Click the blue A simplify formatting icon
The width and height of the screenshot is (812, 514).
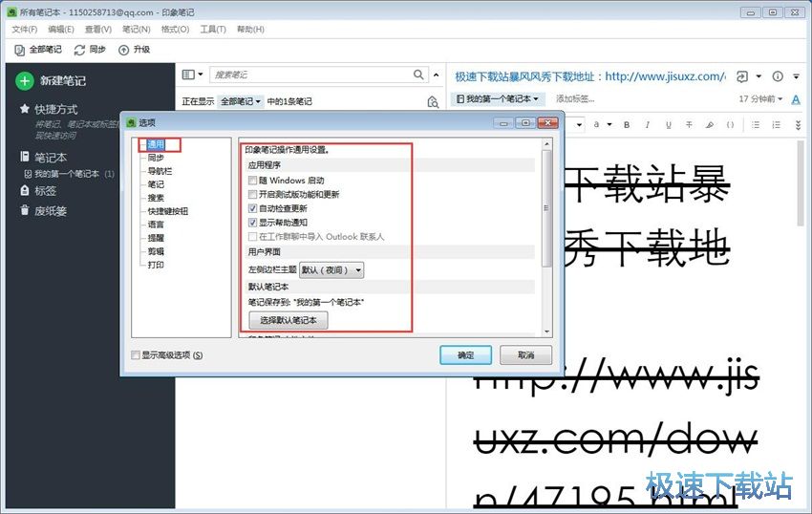click(x=796, y=99)
